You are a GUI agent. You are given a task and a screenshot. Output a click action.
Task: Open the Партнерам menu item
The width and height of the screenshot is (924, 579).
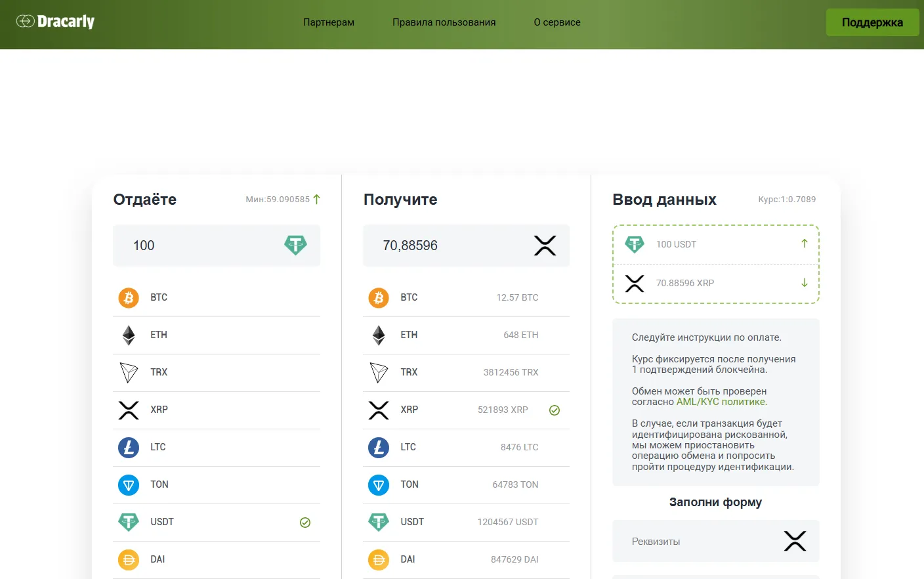(329, 22)
